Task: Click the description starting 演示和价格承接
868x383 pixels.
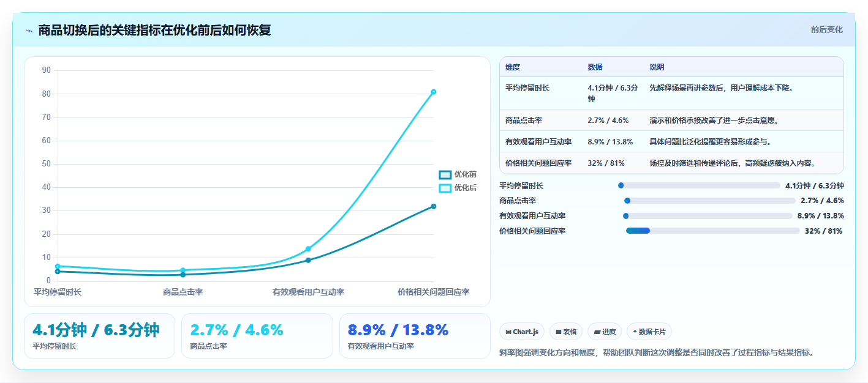Action: (714, 121)
